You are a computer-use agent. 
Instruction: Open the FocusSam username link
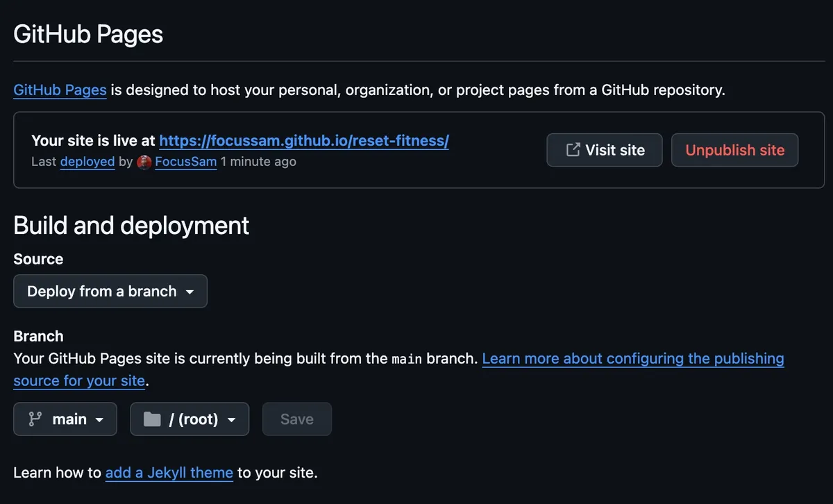pos(185,162)
